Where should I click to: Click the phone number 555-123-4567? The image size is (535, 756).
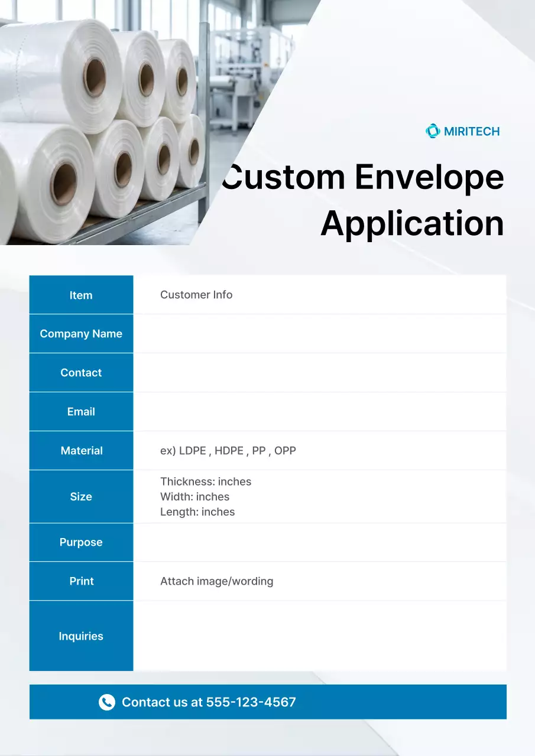click(x=251, y=702)
